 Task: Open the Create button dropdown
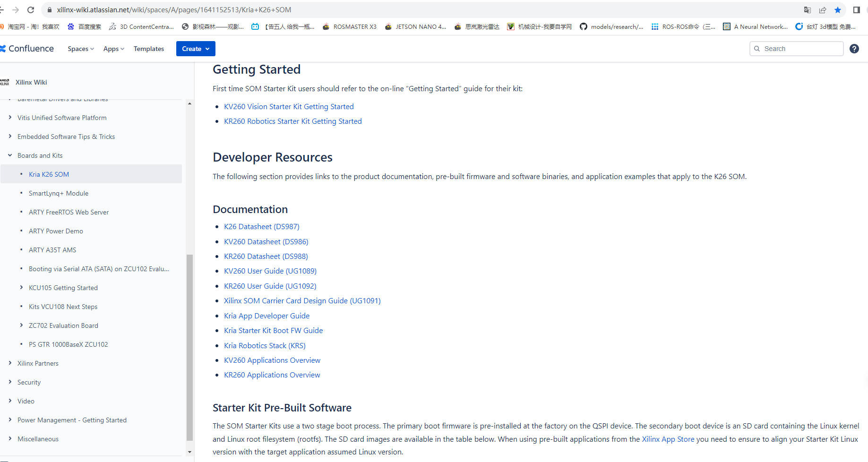click(196, 49)
